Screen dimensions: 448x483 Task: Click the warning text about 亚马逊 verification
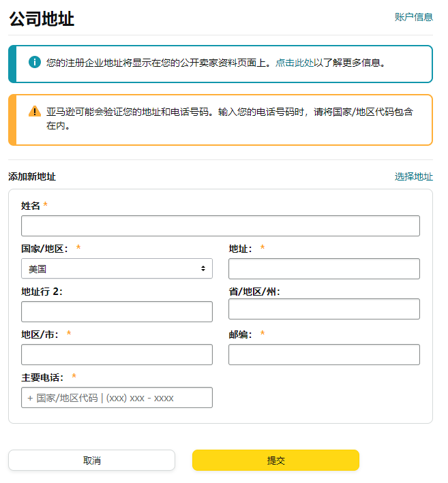[x=230, y=118]
